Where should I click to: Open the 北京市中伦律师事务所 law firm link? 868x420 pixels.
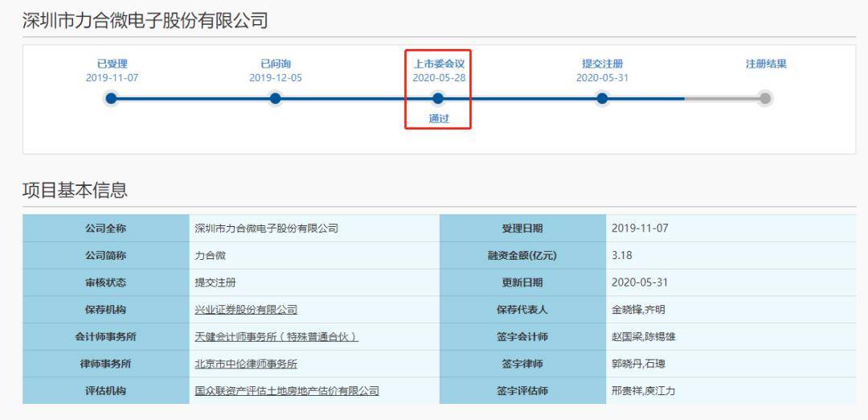coord(246,364)
